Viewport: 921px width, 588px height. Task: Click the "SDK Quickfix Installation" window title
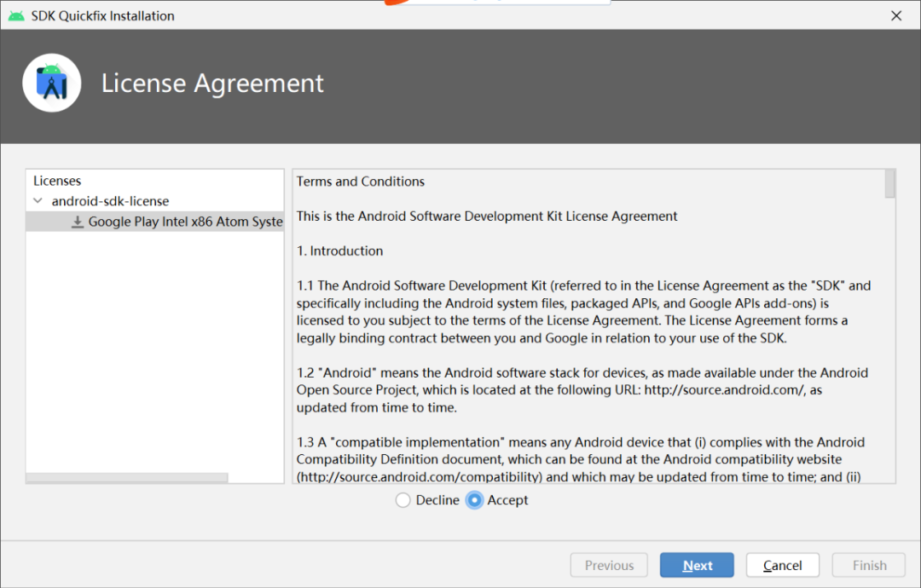[x=103, y=16]
